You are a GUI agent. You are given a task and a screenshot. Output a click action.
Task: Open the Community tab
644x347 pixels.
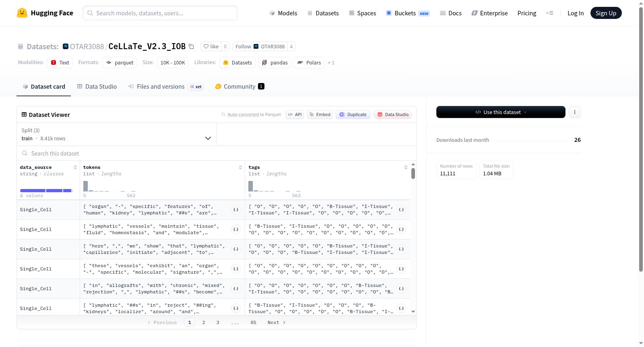tap(239, 86)
